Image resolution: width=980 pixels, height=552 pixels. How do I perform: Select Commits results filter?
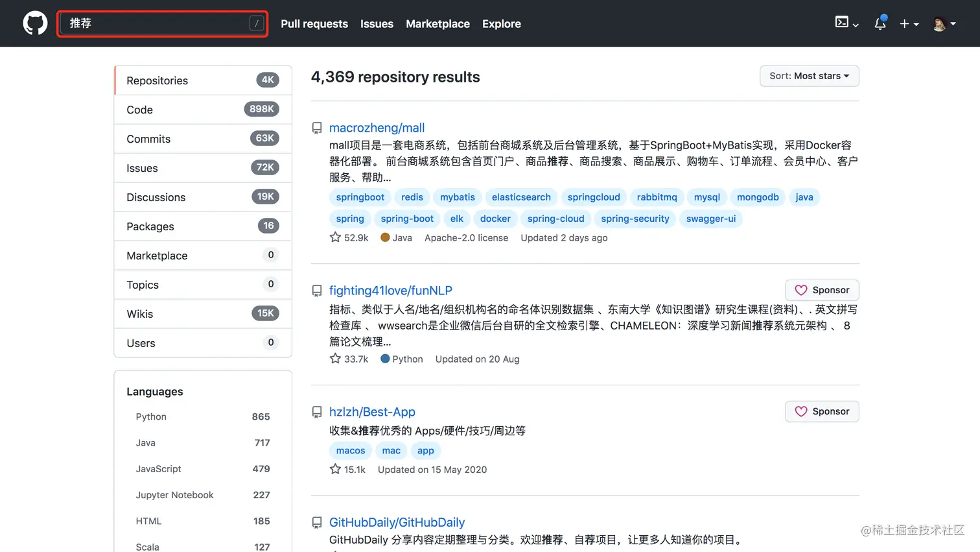203,139
